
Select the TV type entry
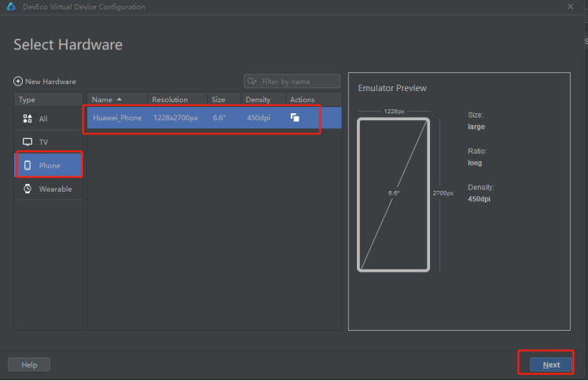[x=49, y=142]
